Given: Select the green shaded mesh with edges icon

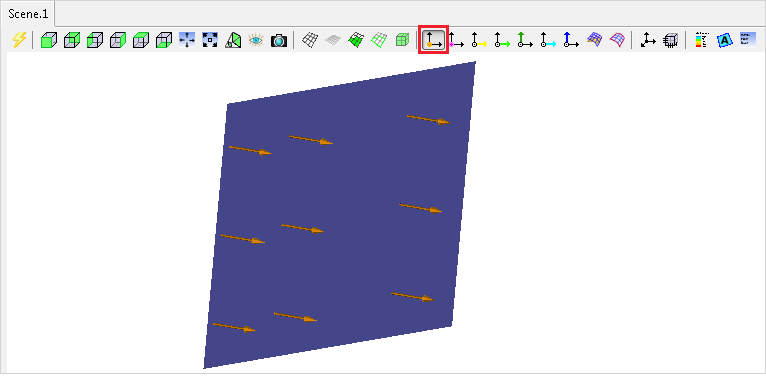Looking at the screenshot, I should [x=356, y=40].
